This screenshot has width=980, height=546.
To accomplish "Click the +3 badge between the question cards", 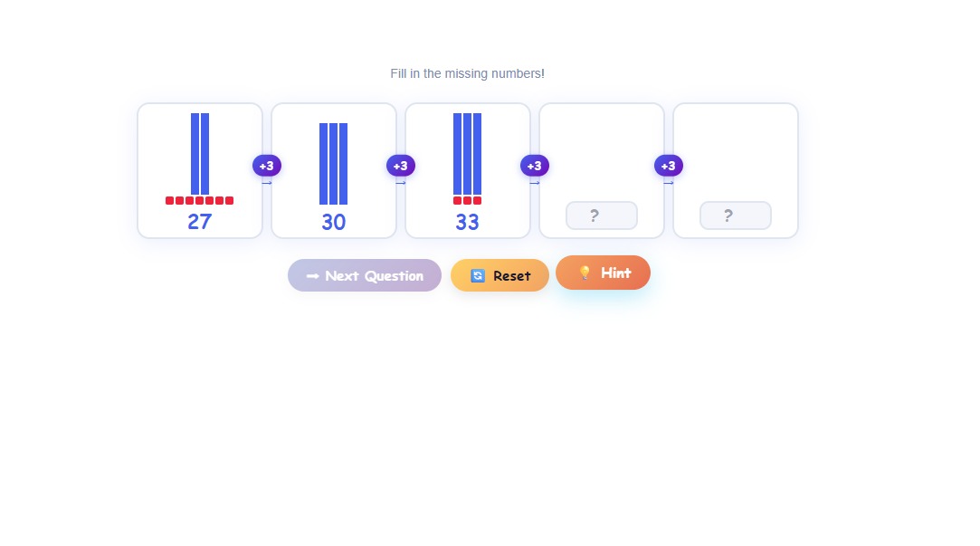I will 668,166.
